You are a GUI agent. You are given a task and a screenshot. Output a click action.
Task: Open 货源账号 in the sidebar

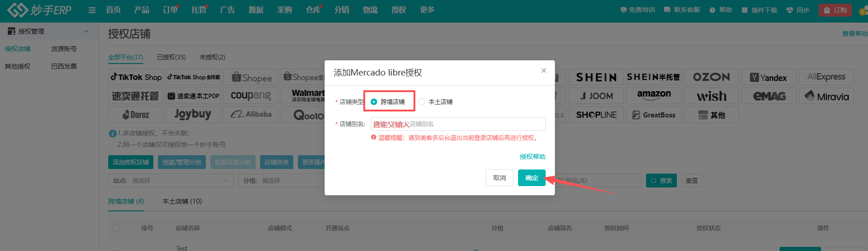click(64, 49)
